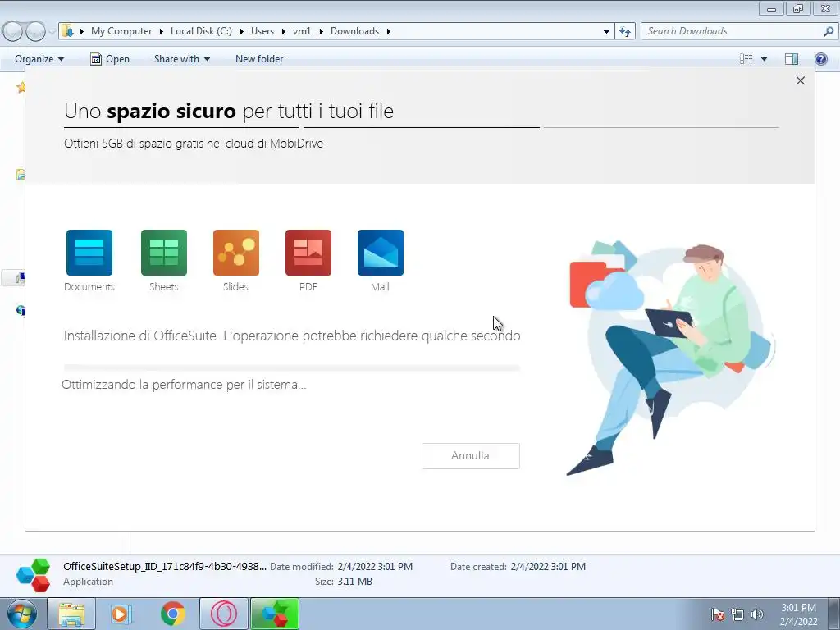Navigate to Users breadcrumb
This screenshot has height=630, width=840.
tap(262, 31)
